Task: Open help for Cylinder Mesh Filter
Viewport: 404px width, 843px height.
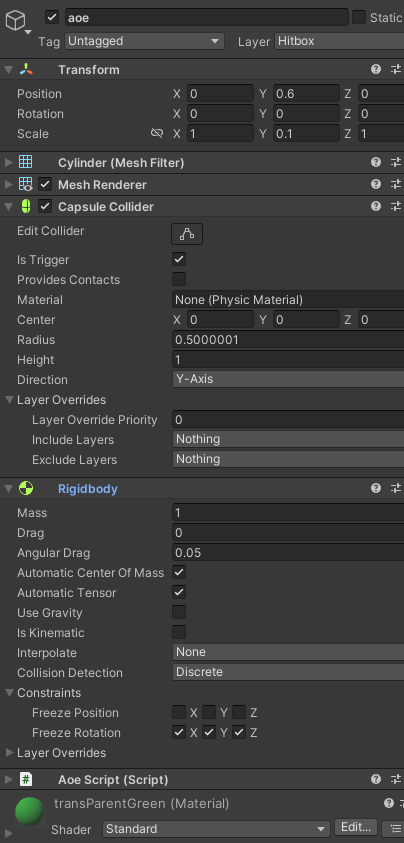Action: click(376, 162)
